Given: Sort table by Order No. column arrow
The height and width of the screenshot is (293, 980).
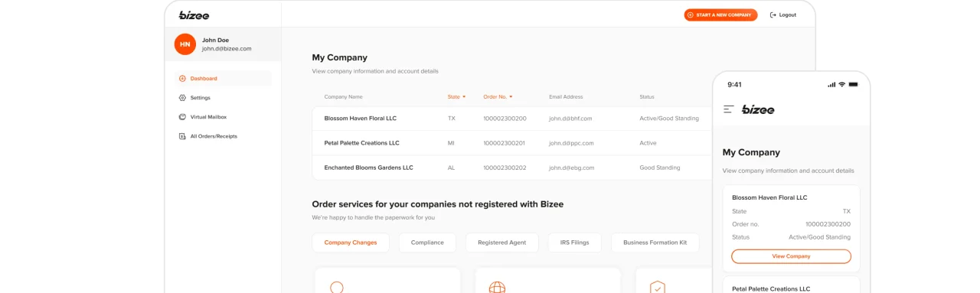Looking at the screenshot, I should (x=511, y=97).
